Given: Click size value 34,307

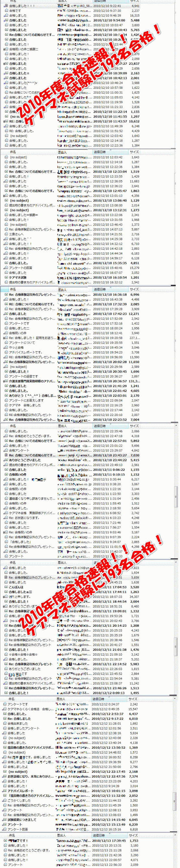Looking at the screenshot, I should coord(135,597).
